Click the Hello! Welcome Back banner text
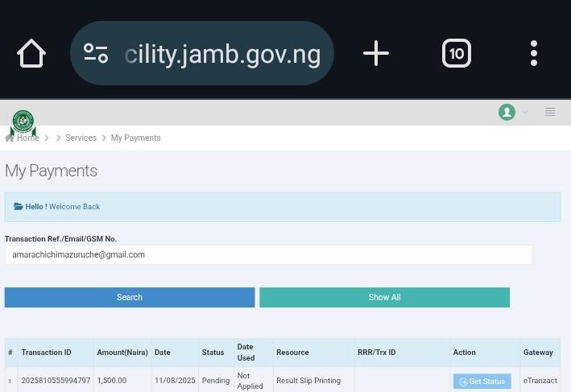The image size is (571, 392). pos(62,207)
